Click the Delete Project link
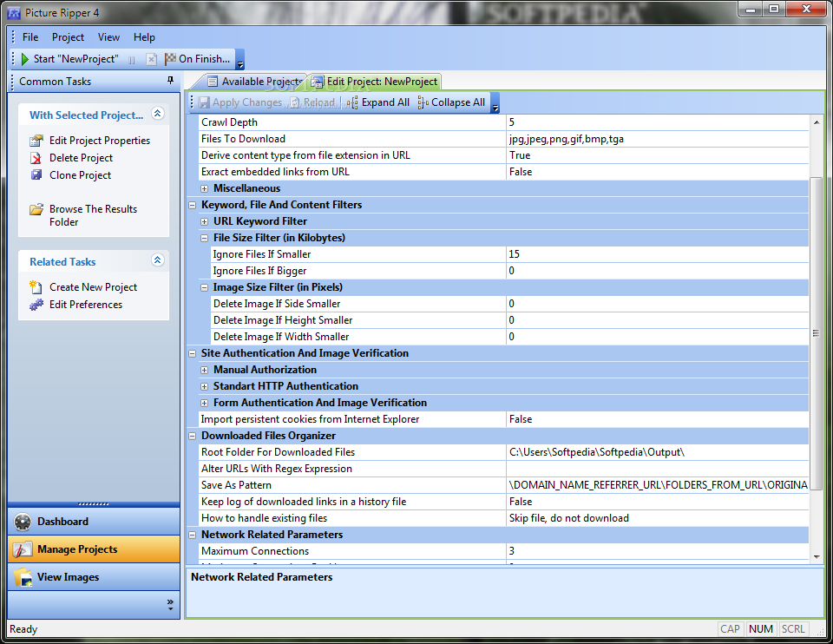This screenshot has width=833, height=644. 82,158
